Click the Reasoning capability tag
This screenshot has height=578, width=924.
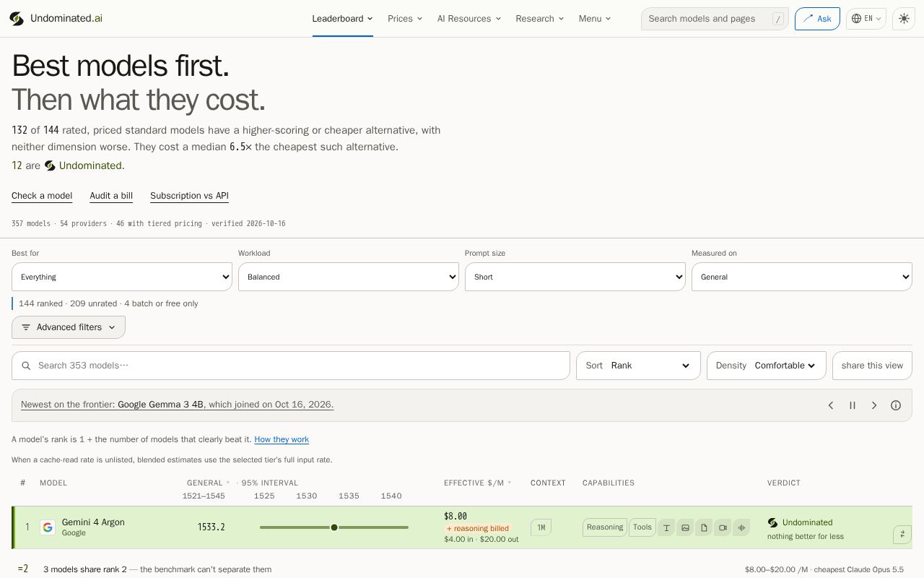(x=605, y=527)
